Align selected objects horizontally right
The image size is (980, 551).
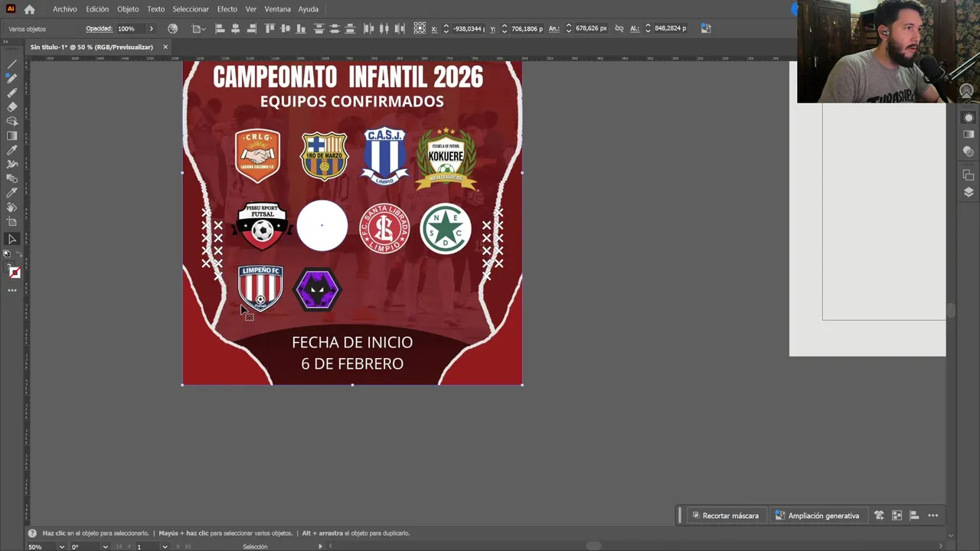tap(251, 28)
